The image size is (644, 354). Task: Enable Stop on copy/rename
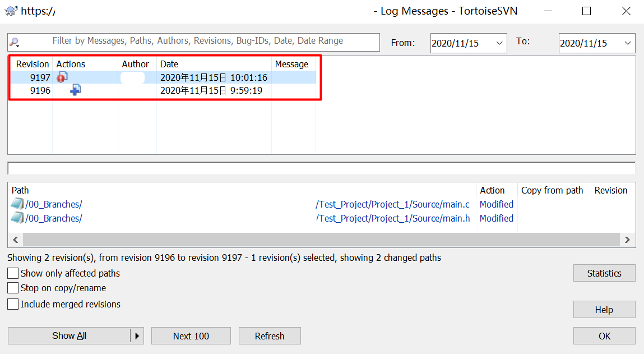(x=12, y=288)
